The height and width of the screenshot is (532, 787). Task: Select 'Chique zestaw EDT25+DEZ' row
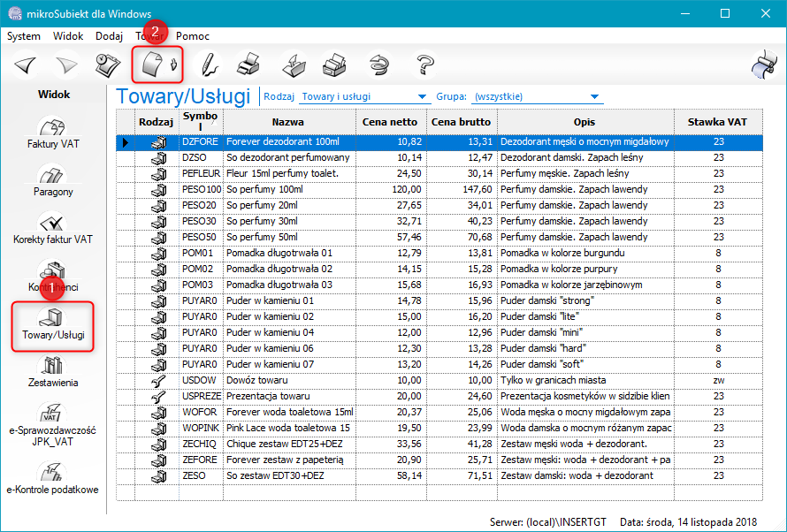click(x=439, y=444)
